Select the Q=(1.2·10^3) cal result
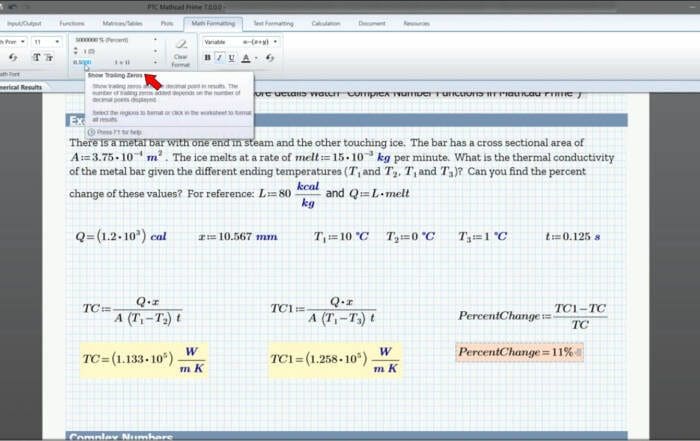700x441 pixels. pyautogui.click(x=121, y=236)
